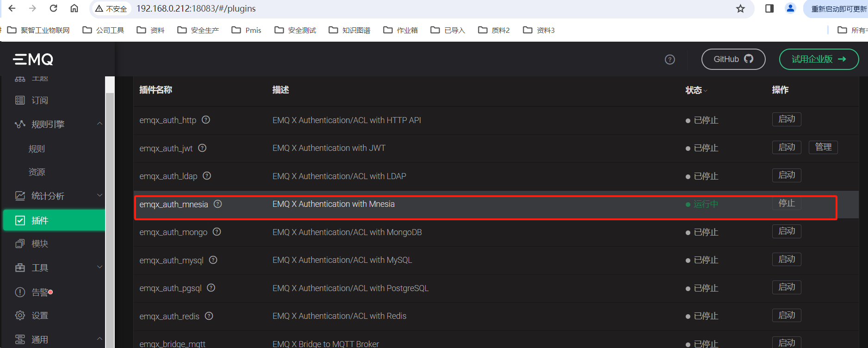868x348 pixels.
Task: Open 已导入 bookmark folder
Action: 448,30
